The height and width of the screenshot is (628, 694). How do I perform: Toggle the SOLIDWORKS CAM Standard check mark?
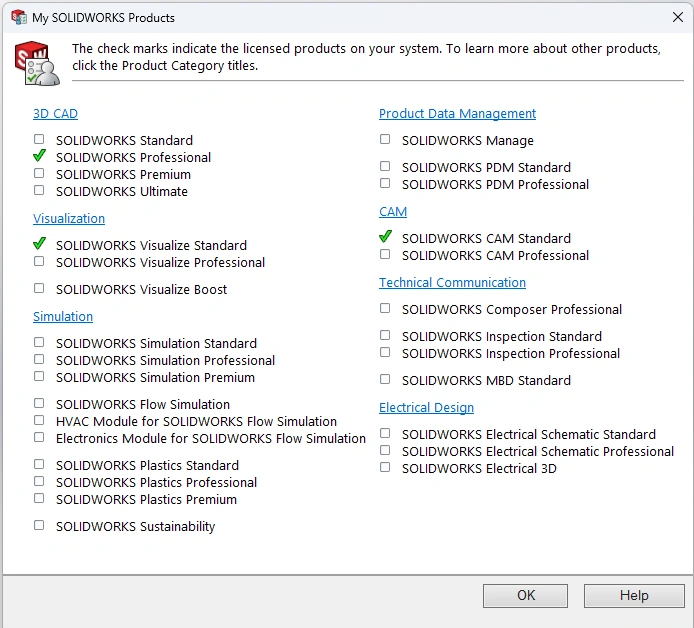[385, 237]
